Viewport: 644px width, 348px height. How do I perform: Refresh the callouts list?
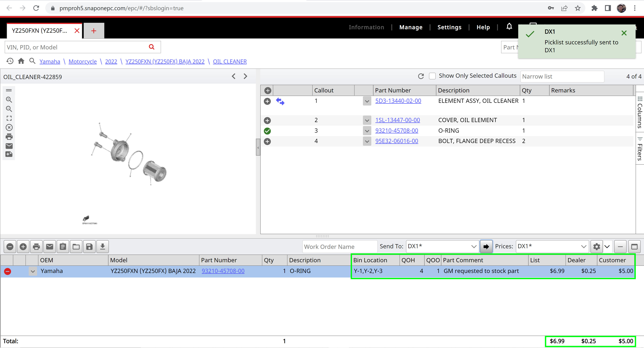click(x=421, y=76)
